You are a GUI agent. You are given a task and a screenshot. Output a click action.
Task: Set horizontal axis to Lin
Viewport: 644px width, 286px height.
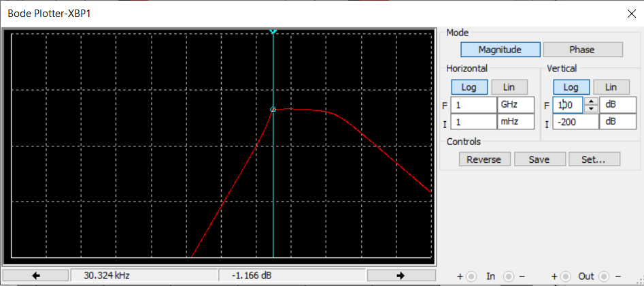pos(509,87)
